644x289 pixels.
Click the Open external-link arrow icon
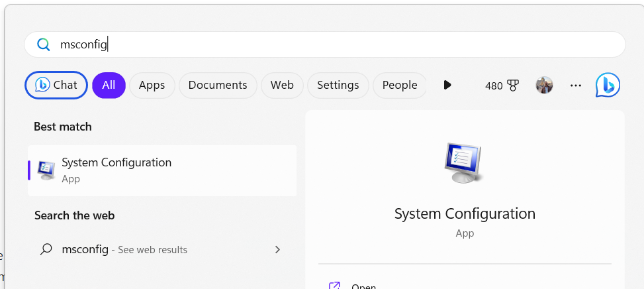(x=335, y=285)
